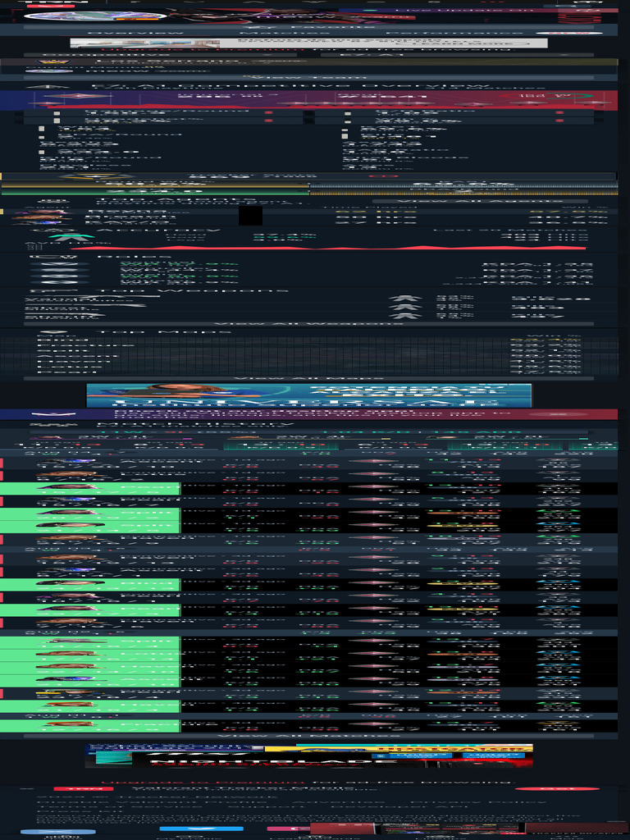The height and width of the screenshot is (840, 630).
Task: Click View All Maps button
Action: point(308,378)
